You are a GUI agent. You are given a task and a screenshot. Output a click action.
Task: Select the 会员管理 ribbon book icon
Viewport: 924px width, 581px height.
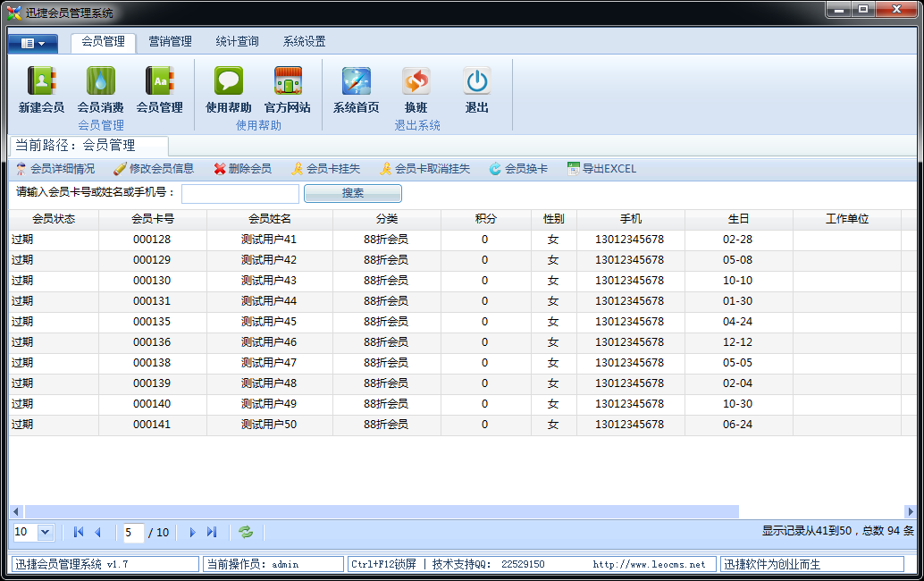tap(159, 81)
